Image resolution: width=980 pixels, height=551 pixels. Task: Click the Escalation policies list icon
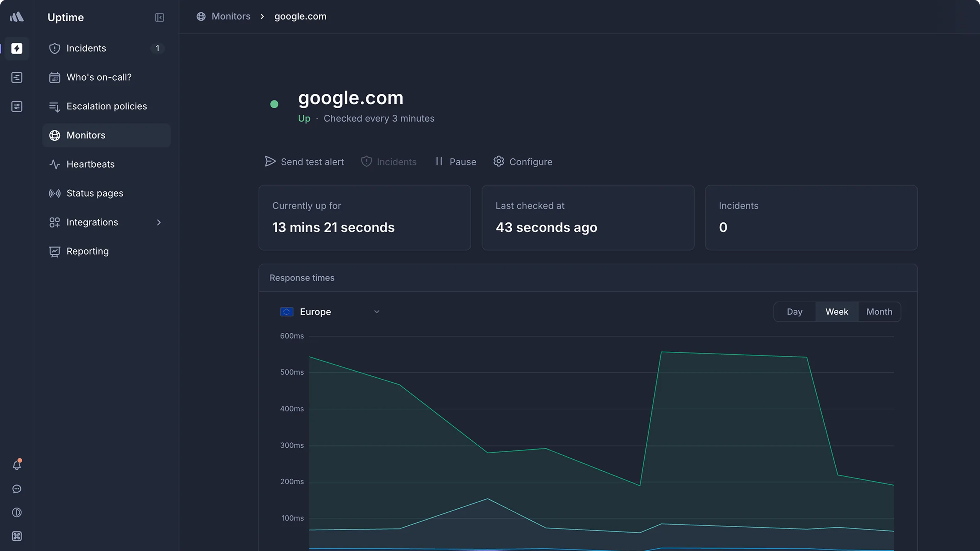(55, 107)
